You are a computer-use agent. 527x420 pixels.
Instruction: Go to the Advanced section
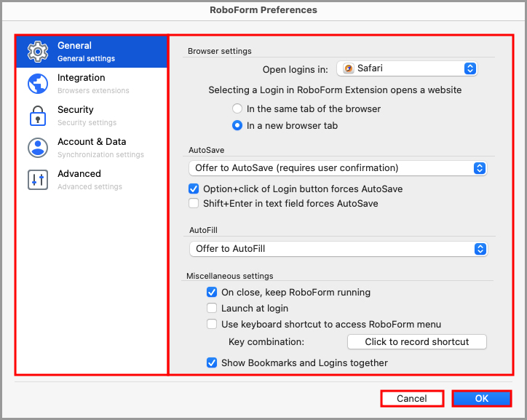92,180
